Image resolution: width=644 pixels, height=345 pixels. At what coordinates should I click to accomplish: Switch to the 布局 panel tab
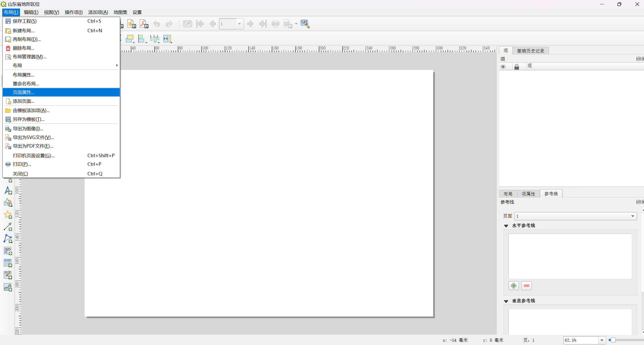[508, 194]
